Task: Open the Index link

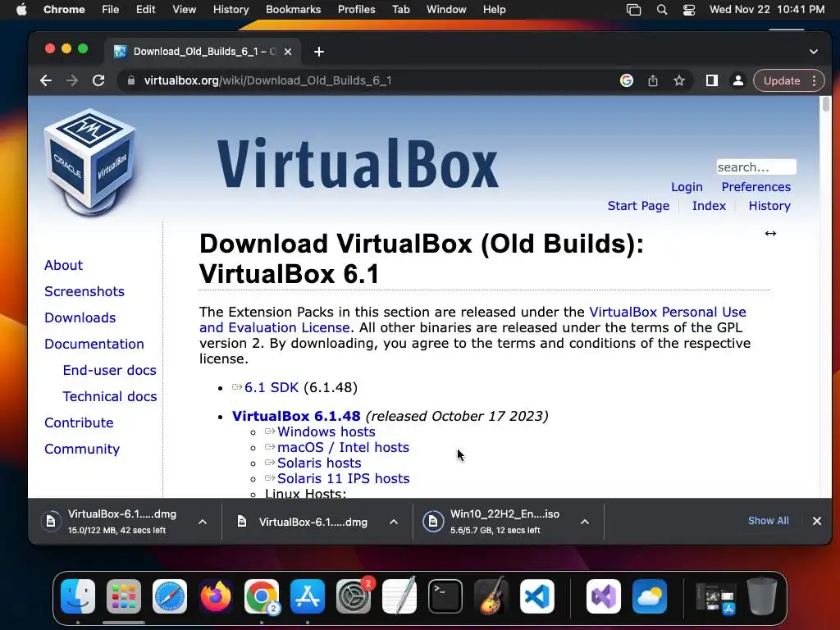Action: pos(709,206)
